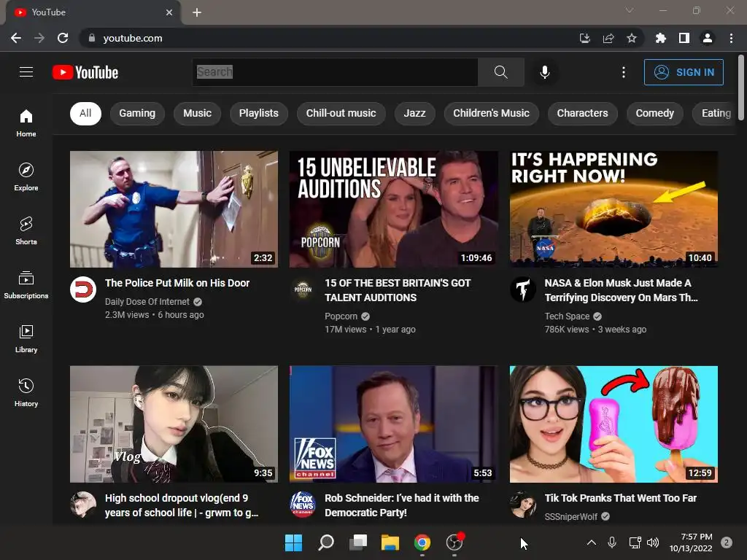747x560 pixels.
Task: Select the Music filter chip
Action: 197,113
